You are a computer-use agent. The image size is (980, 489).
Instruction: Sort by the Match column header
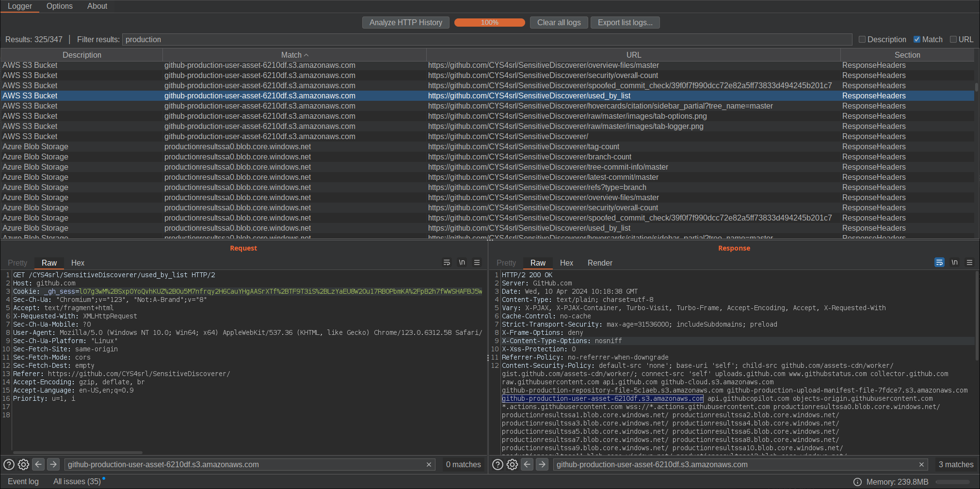coord(294,55)
